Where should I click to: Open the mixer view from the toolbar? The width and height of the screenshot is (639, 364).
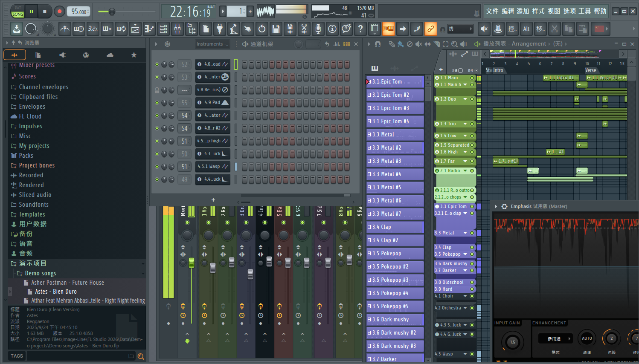coord(177,29)
